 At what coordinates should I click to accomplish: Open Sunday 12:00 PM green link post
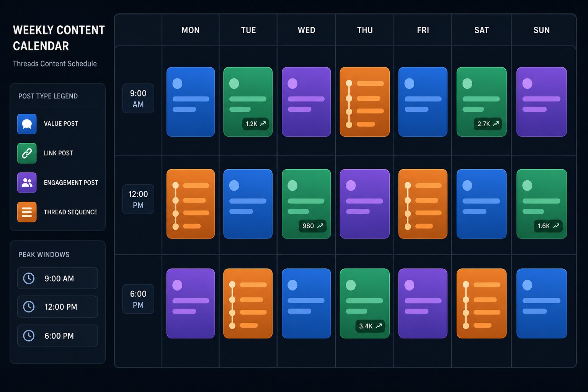pos(542,204)
